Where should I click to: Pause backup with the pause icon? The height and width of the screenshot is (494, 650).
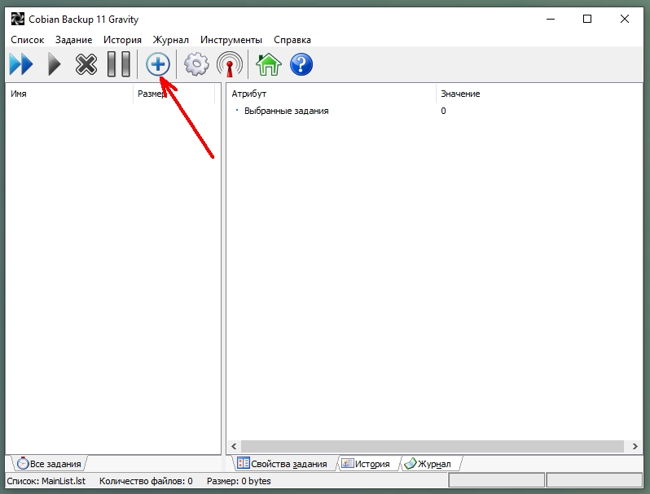coord(119,65)
